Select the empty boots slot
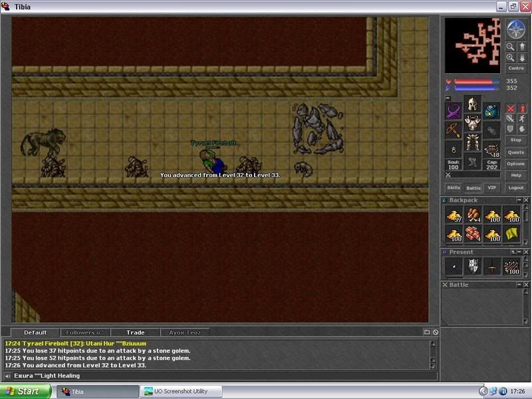Viewport: 532px width, 399px height. [x=473, y=162]
